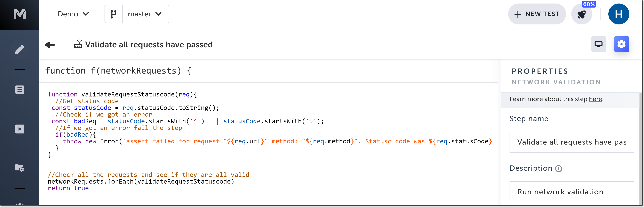644x207 pixels.
Task: Click the Testim M logo
Action: [x=20, y=14]
